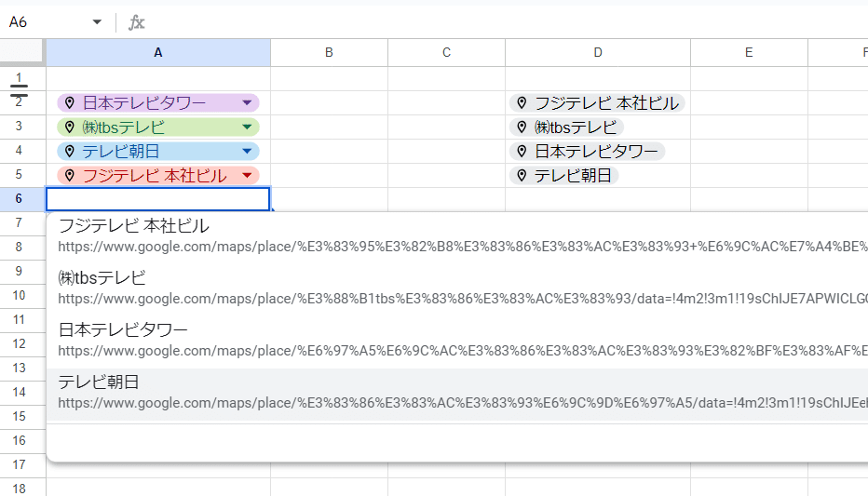The height and width of the screenshot is (496, 868).
Task: Choose ㈱tbsテレビ from the suggestion list
Action: point(457,288)
